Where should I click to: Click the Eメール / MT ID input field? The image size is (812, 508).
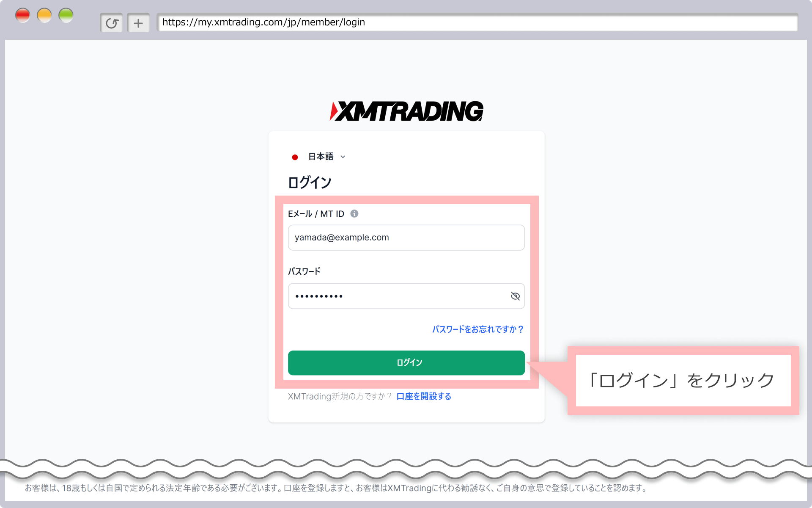coord(405,237)
